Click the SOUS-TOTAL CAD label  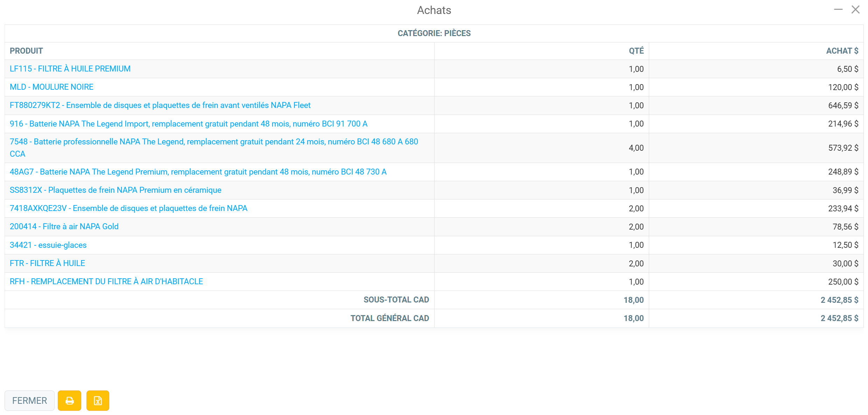pos(396,300)
